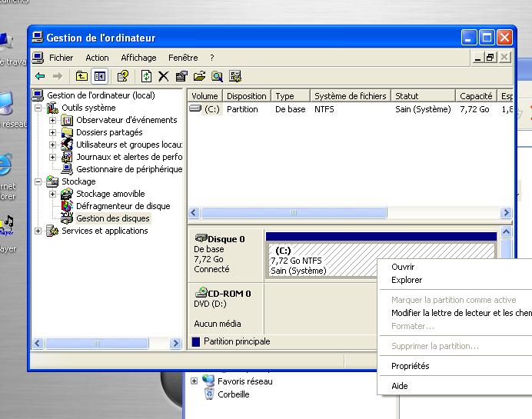Click the Delete X toolbar icon

click(x=163, y=76)
